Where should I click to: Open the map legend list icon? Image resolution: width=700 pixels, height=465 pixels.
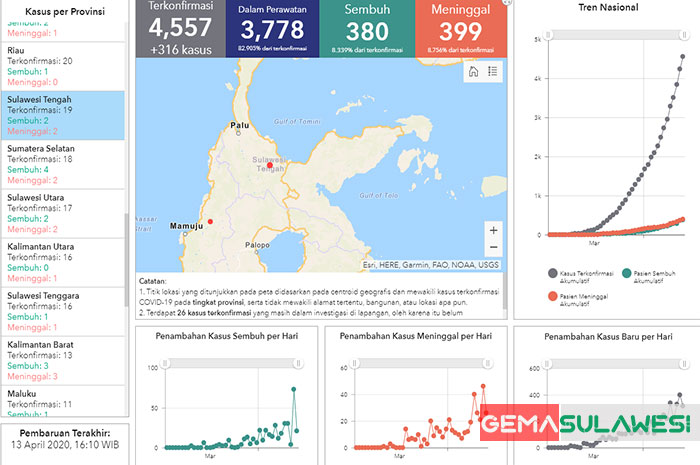(492, 71)
